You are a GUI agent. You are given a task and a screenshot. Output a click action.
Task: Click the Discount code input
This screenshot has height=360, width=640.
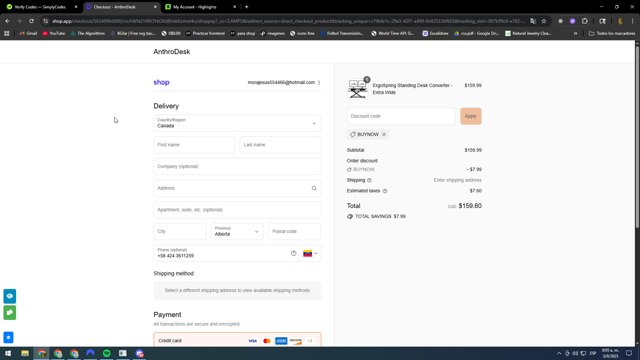click(401, 116)
